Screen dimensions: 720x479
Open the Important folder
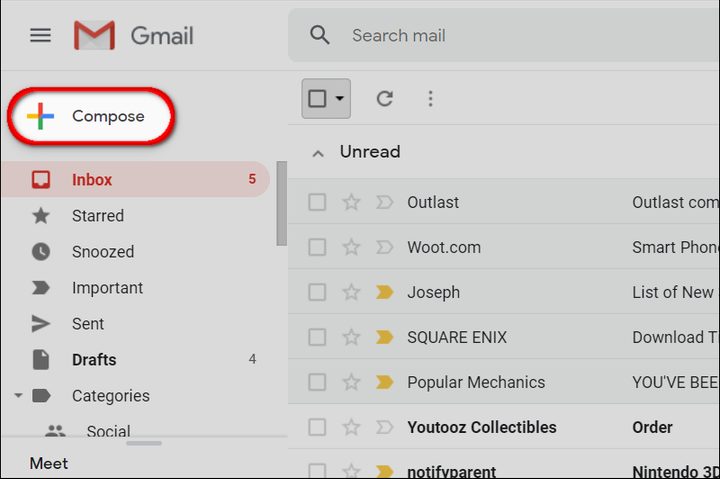[107, 287]
